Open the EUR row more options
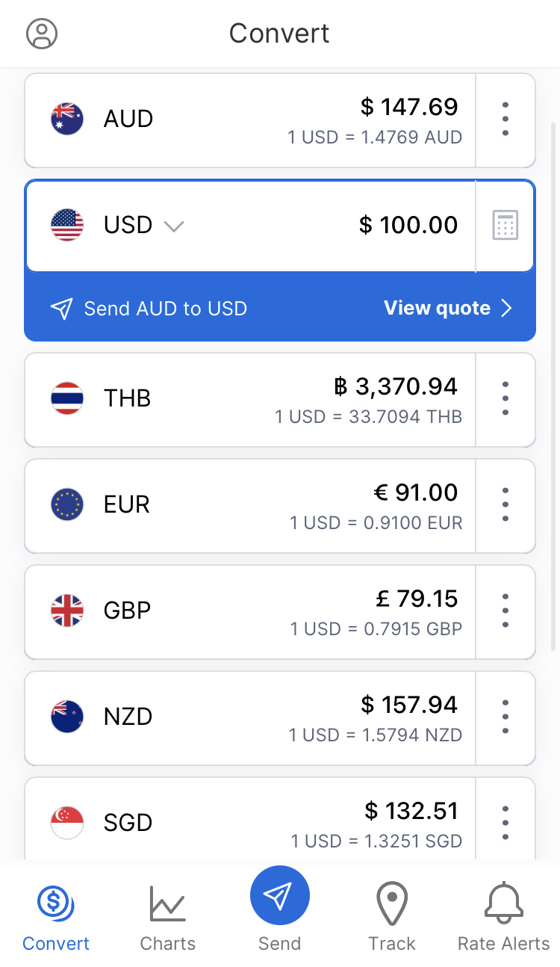560x967 pixels. pyautogui.click(x=505, y=504)
